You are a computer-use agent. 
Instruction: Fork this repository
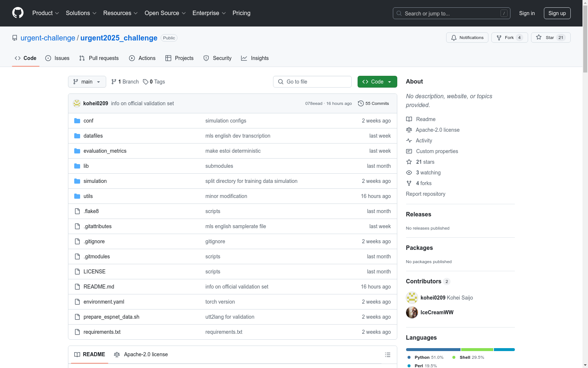(509, 38)
